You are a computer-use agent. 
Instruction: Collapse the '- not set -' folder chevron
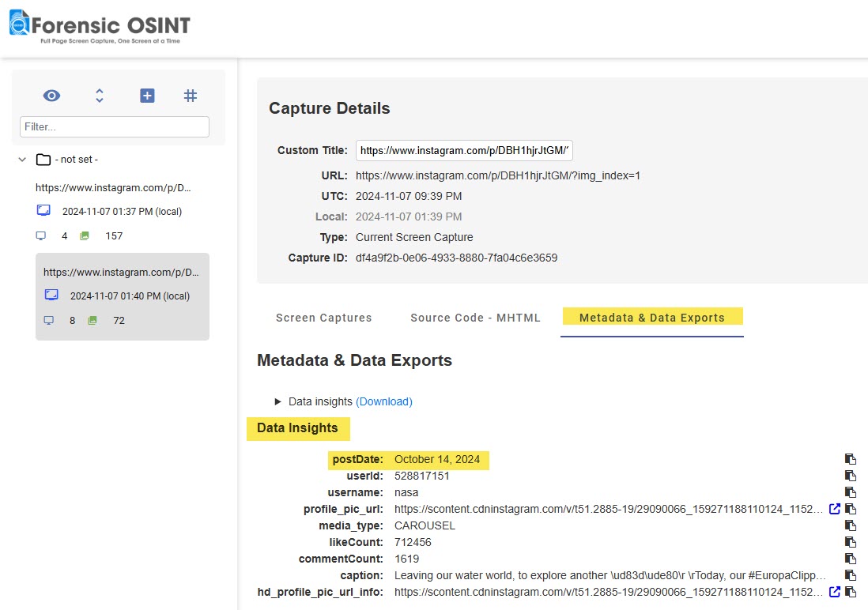tap(22, 160)
